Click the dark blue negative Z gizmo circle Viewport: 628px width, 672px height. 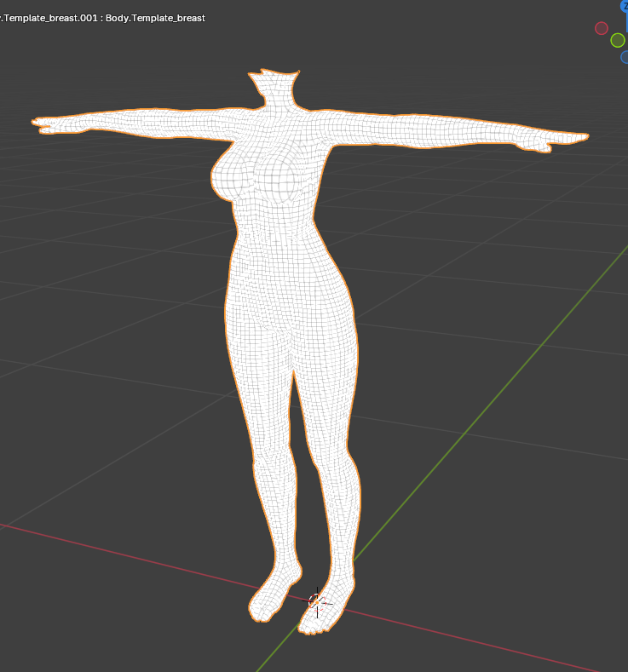[x=625, y=57]
